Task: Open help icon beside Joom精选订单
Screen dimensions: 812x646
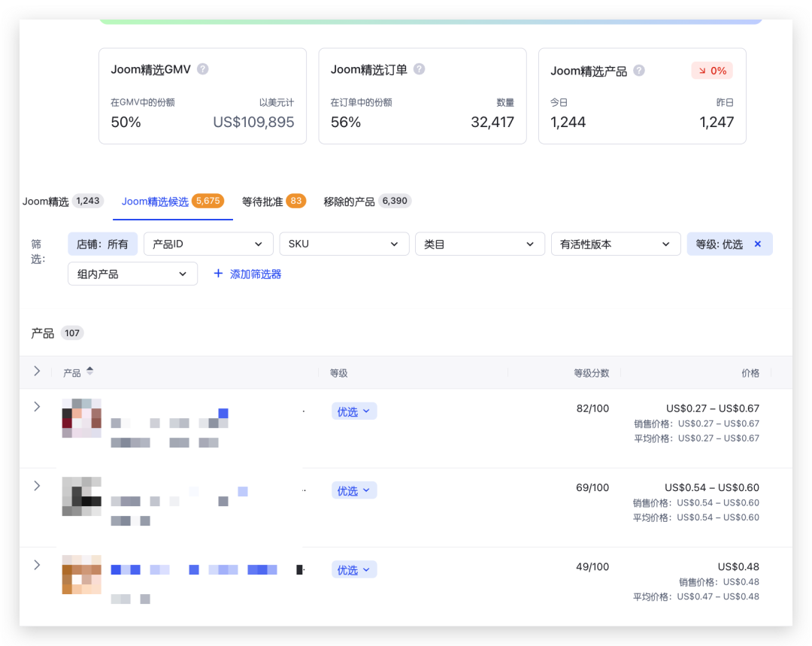Action: [420, 69]
